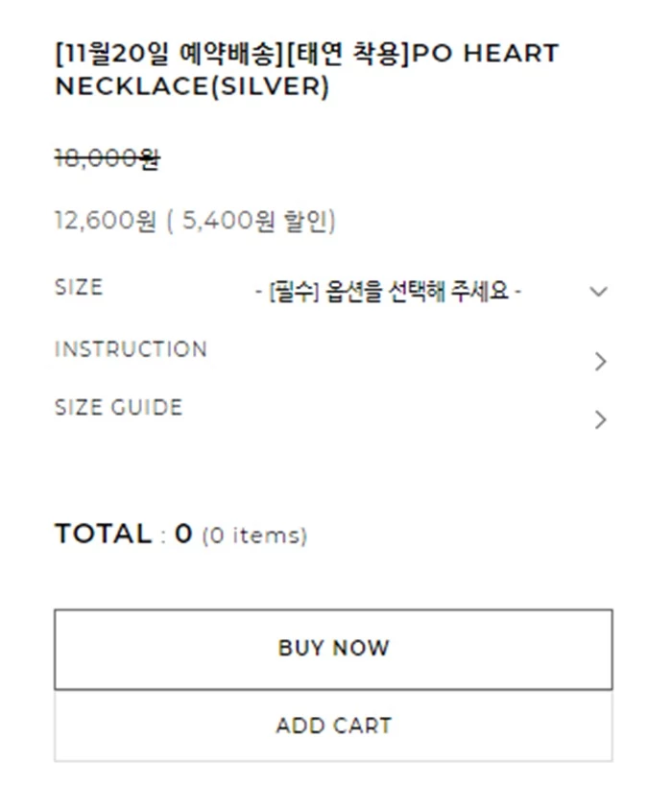Image resolution: width=672 pixels, height=786 pixels.
Task: Click the SIZE field label
Action: point(79,288)
